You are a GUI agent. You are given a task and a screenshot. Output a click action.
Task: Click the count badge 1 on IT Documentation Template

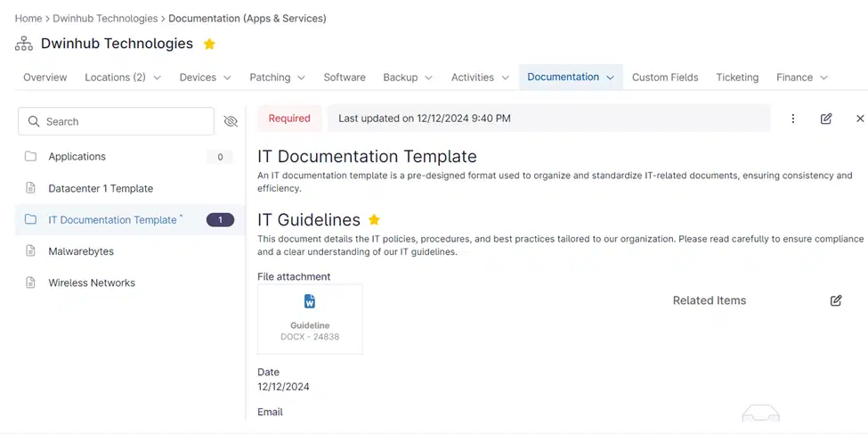(220, 220)
